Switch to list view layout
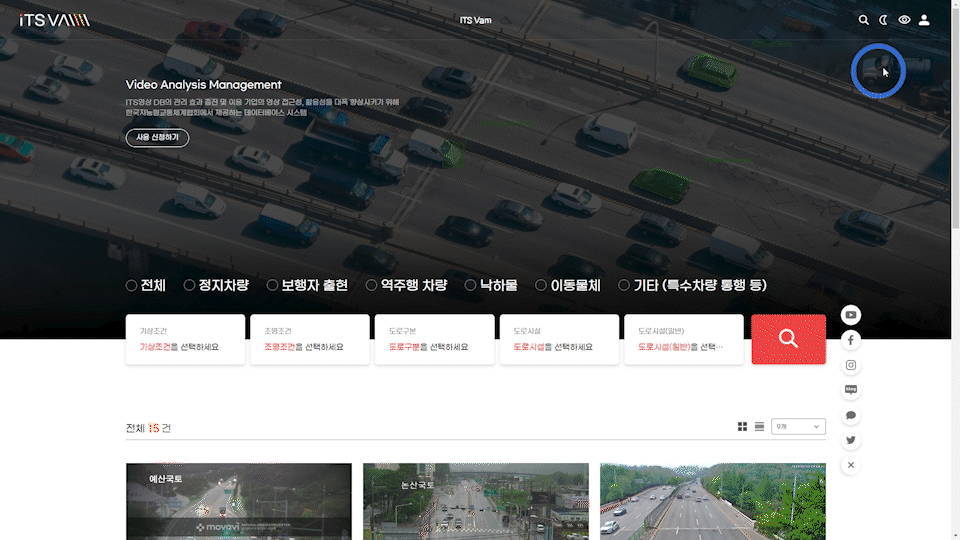The width and height of the screenshot is (960, 540). (x=759, y=426)
